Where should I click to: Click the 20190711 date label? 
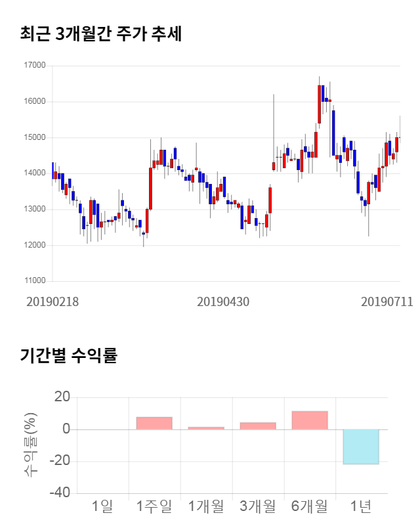pos(387,302)
